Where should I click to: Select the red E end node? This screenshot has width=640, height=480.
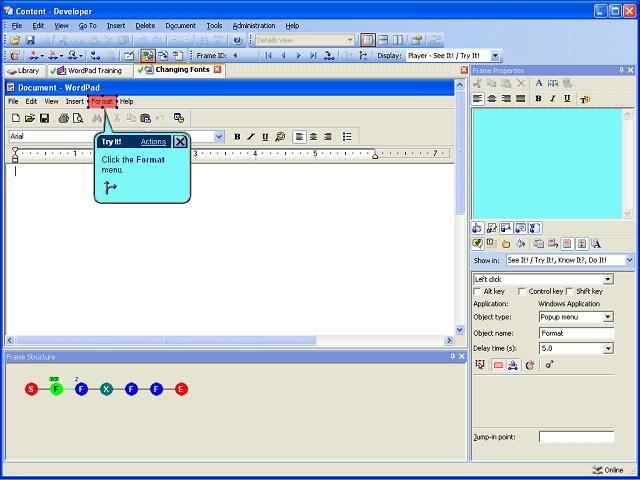coord(181,389)
